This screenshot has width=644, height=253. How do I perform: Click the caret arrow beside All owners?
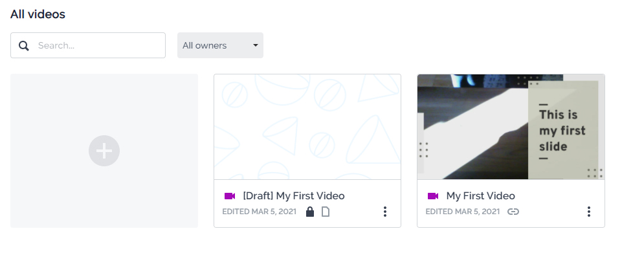[x=256, y=45]
